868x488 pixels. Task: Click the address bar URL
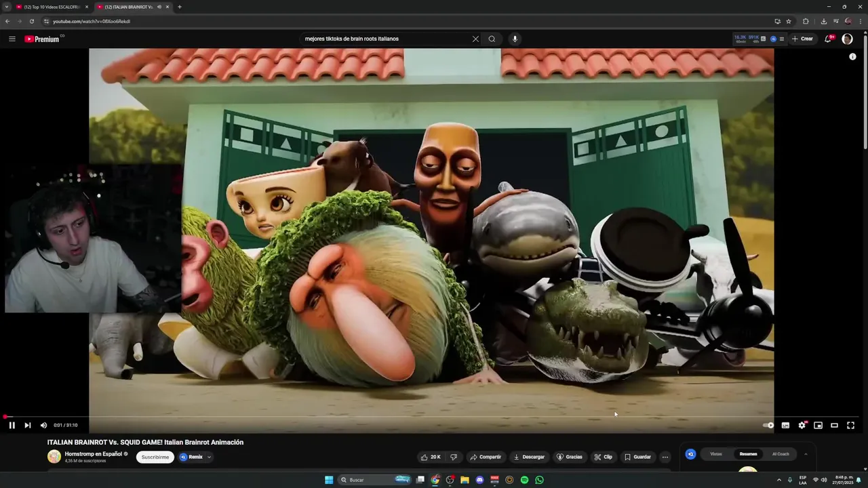pyautogui.click(x=92, y=21)
